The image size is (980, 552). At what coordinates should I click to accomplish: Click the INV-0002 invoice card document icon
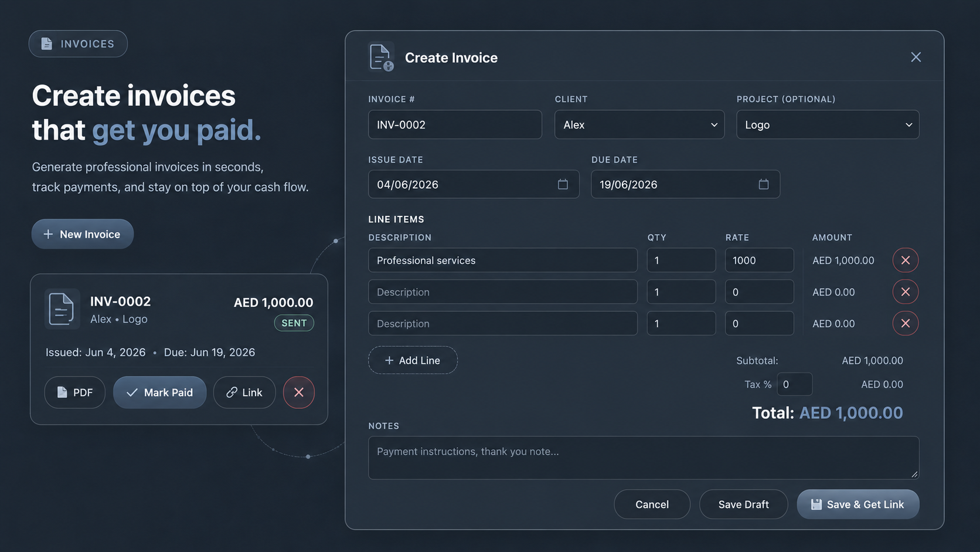point(62,309)
